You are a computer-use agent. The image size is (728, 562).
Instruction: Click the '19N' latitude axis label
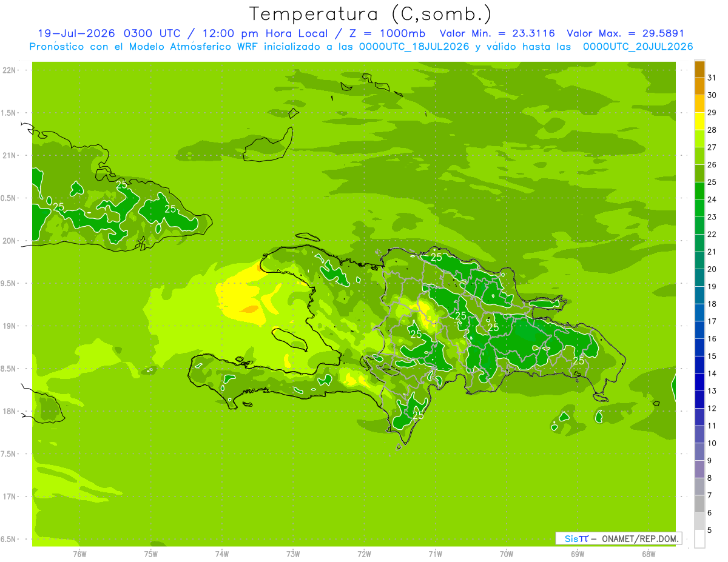pyautogui.click(x=9, y=326)
